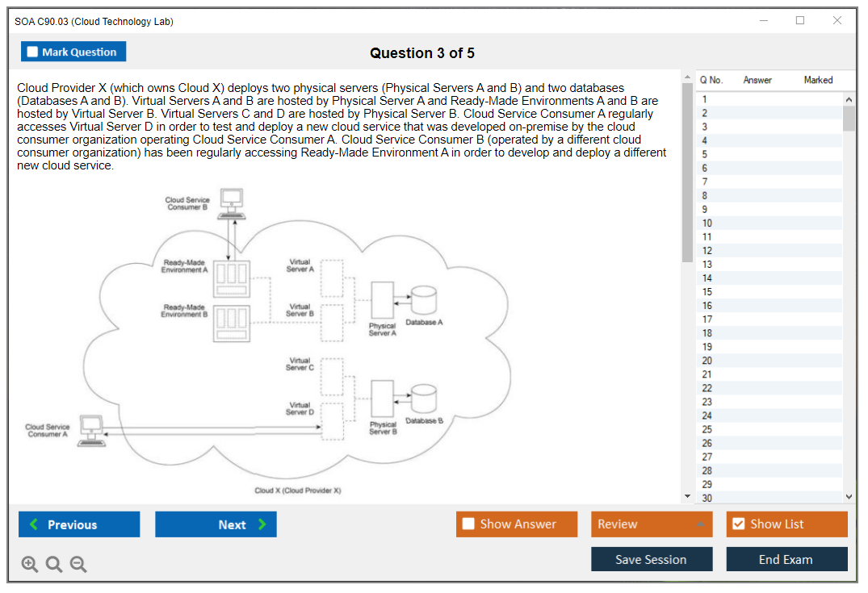
Task: Enable the Show Answer checkbox
Action: [468, 524]
